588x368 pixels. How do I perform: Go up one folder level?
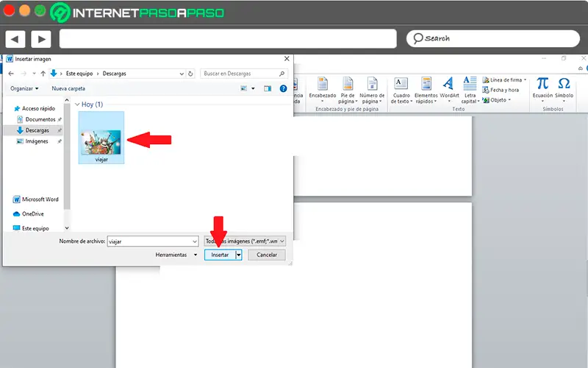(43, 74)
